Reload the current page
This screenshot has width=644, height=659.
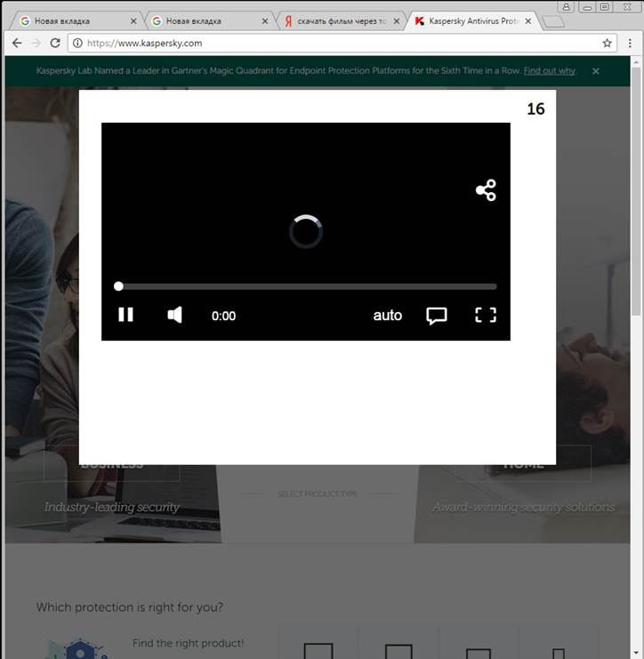tap(55, 43)
